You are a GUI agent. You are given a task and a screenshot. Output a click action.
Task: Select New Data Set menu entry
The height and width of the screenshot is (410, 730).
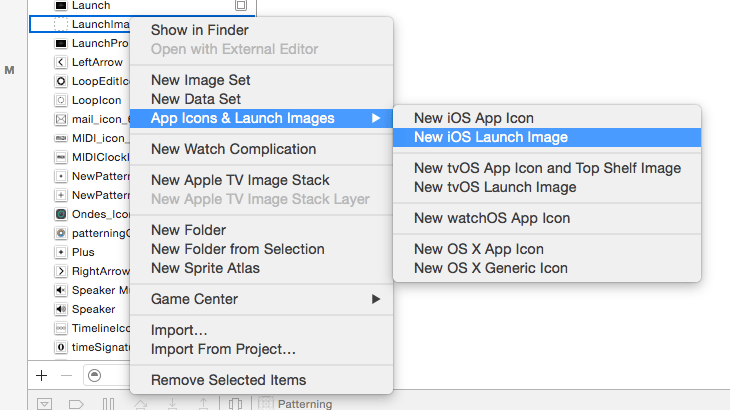pos(196,99)
